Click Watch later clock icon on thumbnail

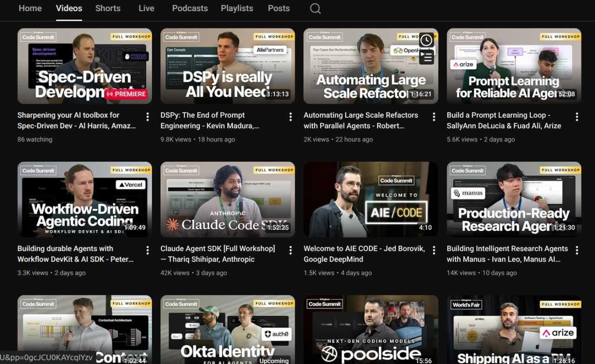pyautogui.click(x=426, y=40)
